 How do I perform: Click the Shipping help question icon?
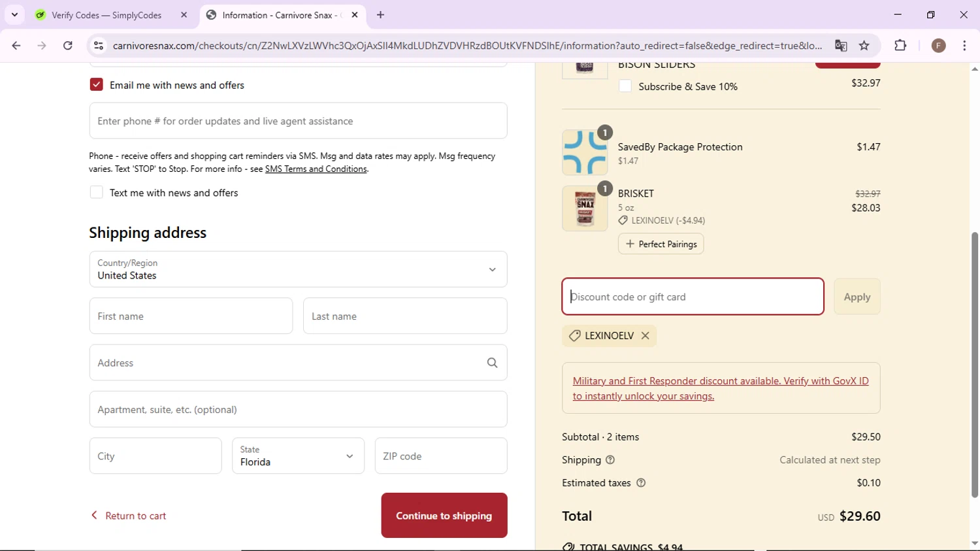(x=610, y=460)
